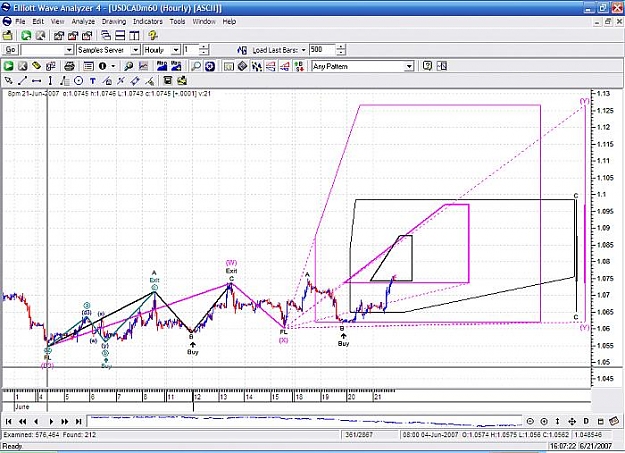Click the chart overview scroll strip
Screen dimensions: 625x453
pyautogui.click(x=305, y=421)
